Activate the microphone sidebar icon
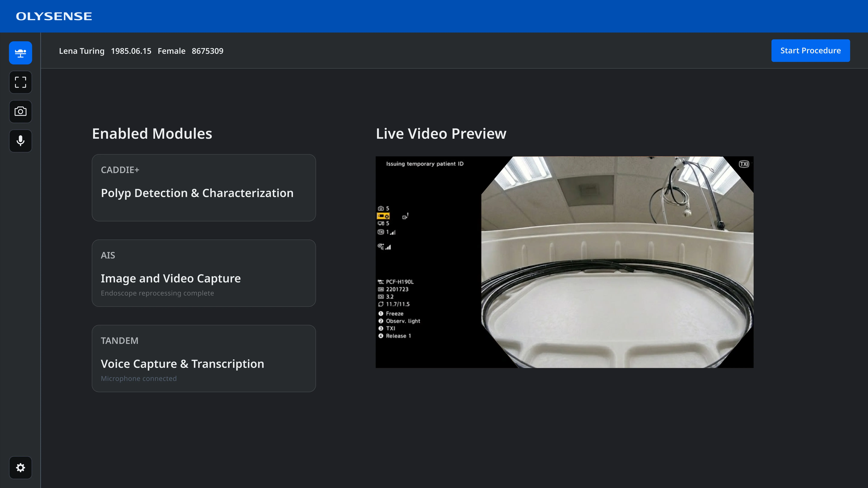 [x=20, y=141]
